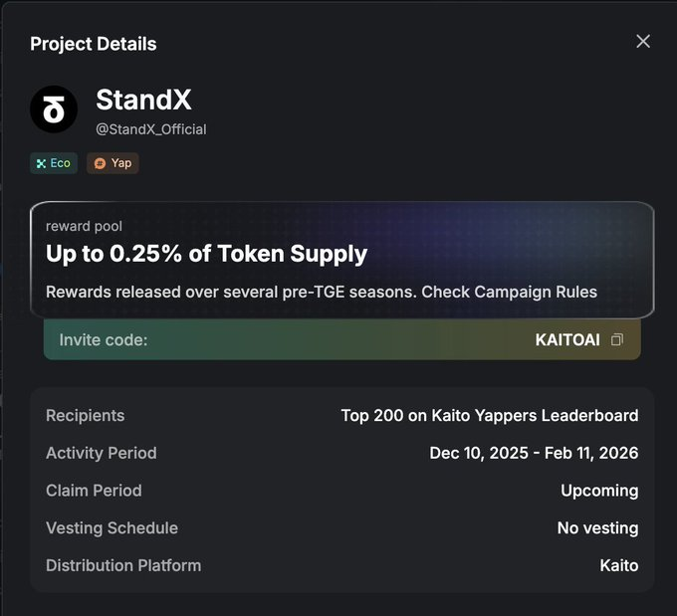Image resolution: width=677 pixels, height=616 pixels.
Task: Click the Invite code label
Action: point(104,340)
